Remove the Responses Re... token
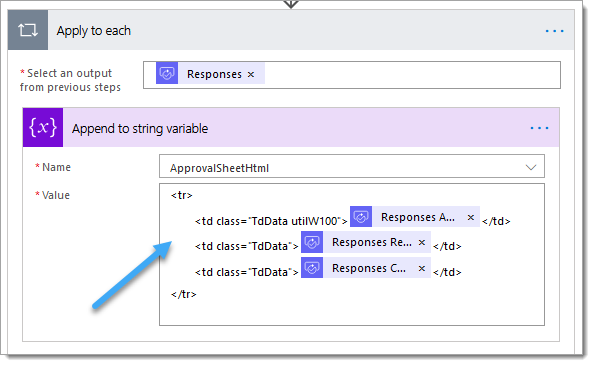593x365 pixels. (x=422, y=242)
